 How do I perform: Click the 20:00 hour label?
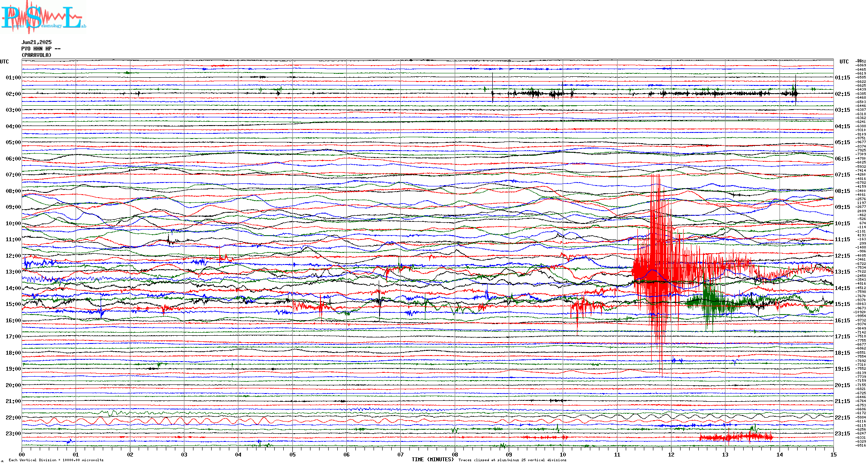[13, 385]
